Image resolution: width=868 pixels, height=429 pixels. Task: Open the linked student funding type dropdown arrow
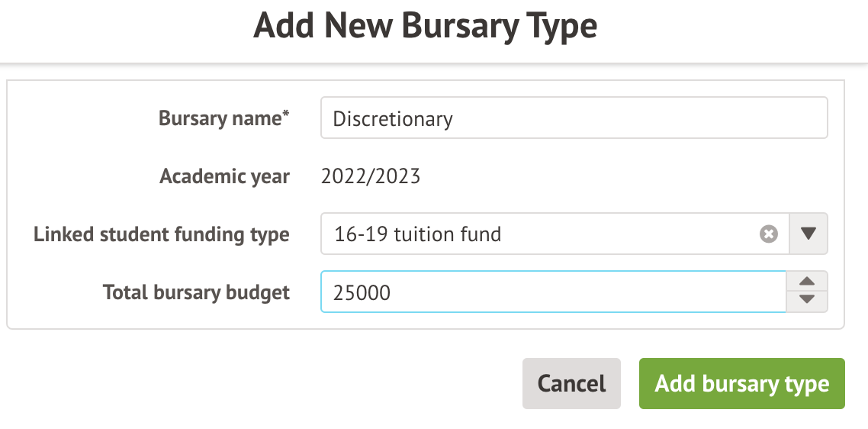[809, 234]
